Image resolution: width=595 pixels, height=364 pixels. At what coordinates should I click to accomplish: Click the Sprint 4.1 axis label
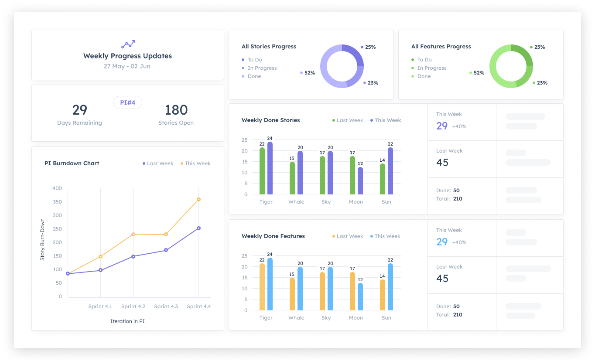click(100, 306)
